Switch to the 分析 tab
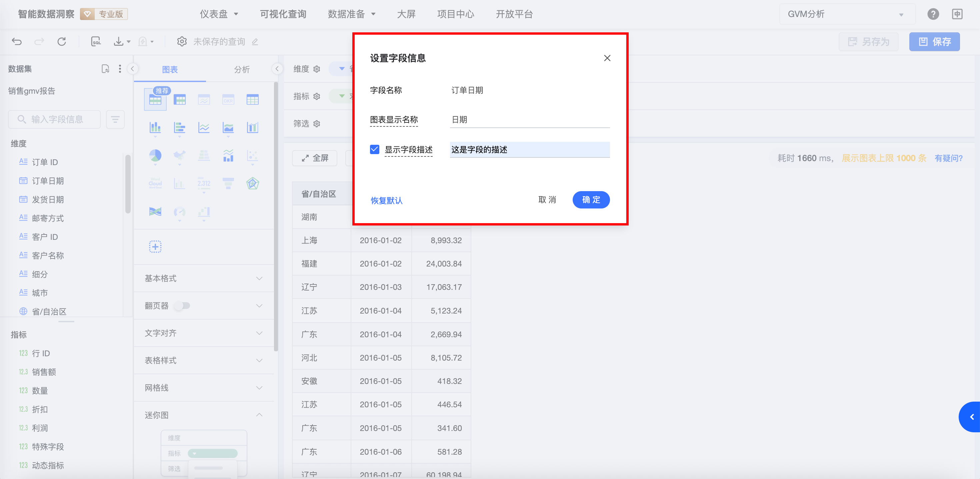 [242, 69]
